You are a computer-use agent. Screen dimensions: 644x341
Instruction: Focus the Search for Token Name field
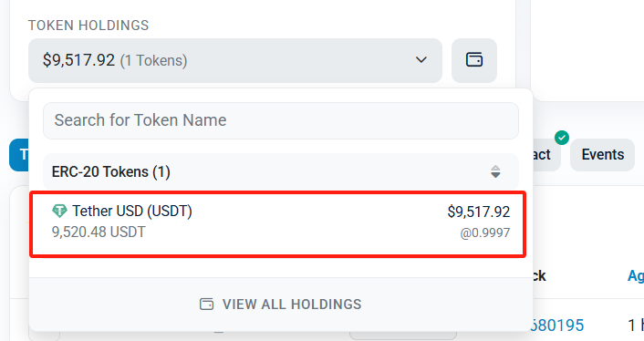[281, 120]
